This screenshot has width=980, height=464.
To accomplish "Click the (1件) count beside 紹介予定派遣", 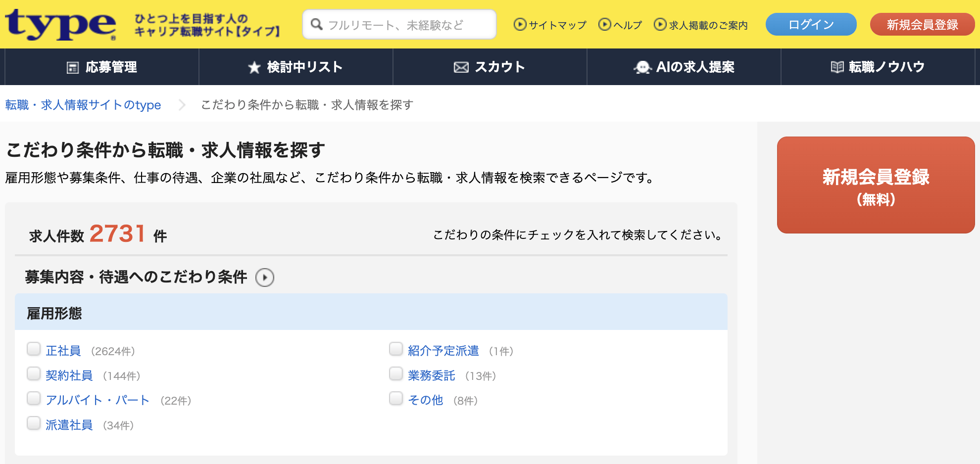I will click(501, 351).
